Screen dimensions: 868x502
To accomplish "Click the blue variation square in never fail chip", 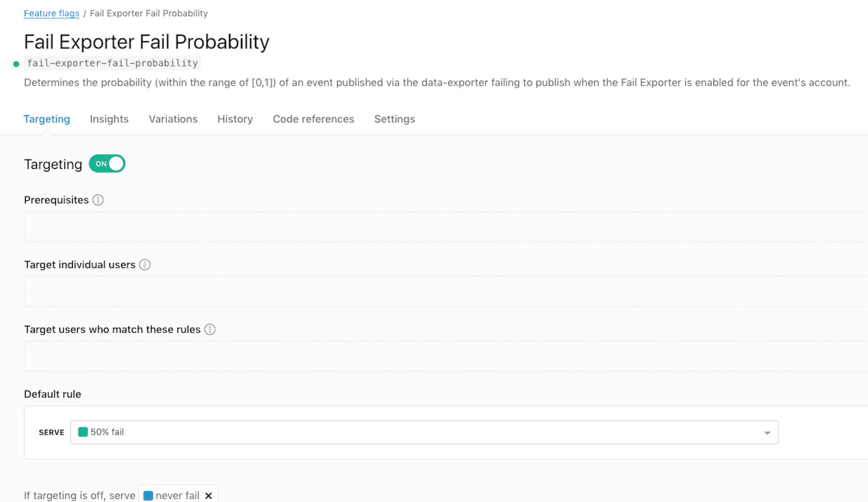I will [x=147, y=495].
